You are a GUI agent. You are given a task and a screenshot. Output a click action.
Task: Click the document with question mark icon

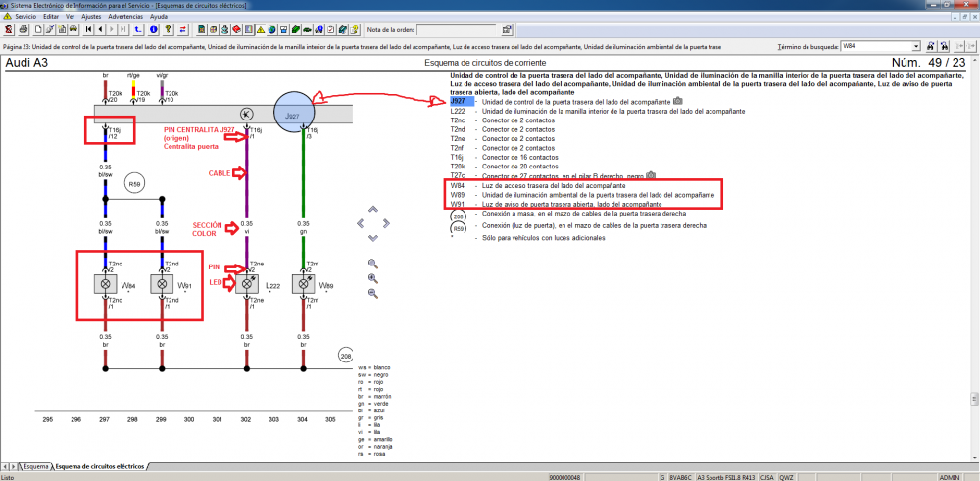(x=354, y=29)
